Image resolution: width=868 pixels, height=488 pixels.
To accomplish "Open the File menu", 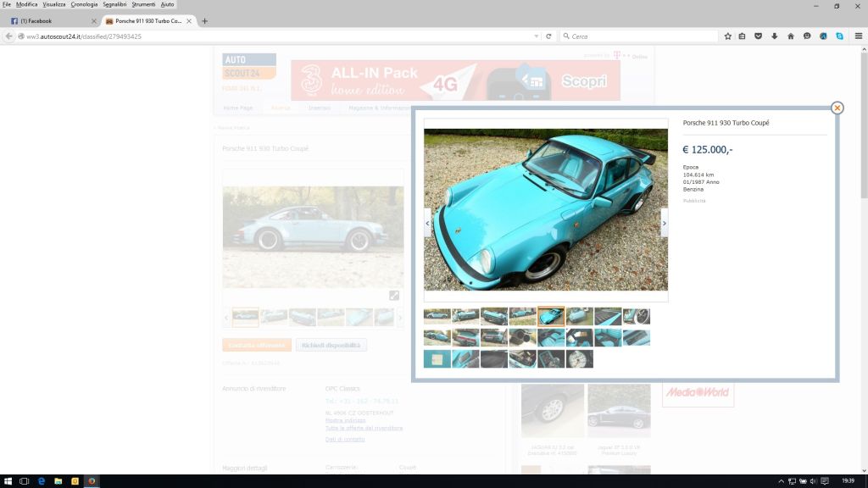I will [7, 4].
